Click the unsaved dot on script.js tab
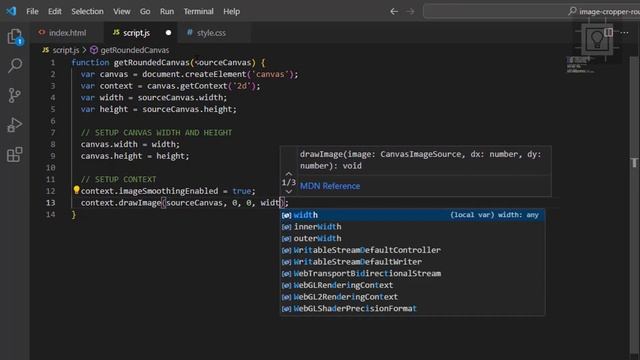Image resolution: width=640 pixels, height=360 pixels. (x=168, y=33)
